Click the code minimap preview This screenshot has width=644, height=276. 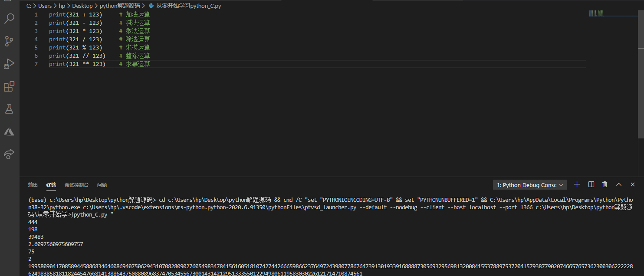[x=596, y=13]
